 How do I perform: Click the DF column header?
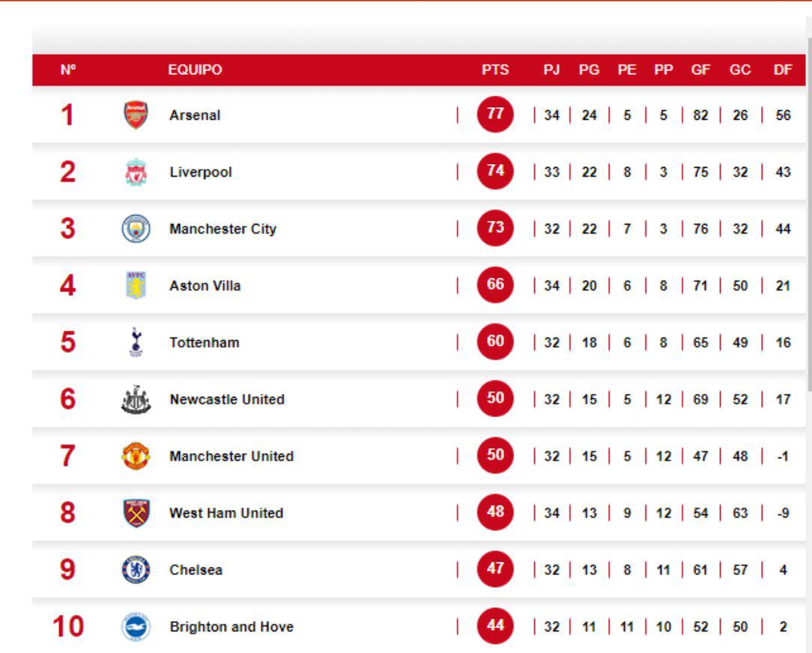[784, 68]
